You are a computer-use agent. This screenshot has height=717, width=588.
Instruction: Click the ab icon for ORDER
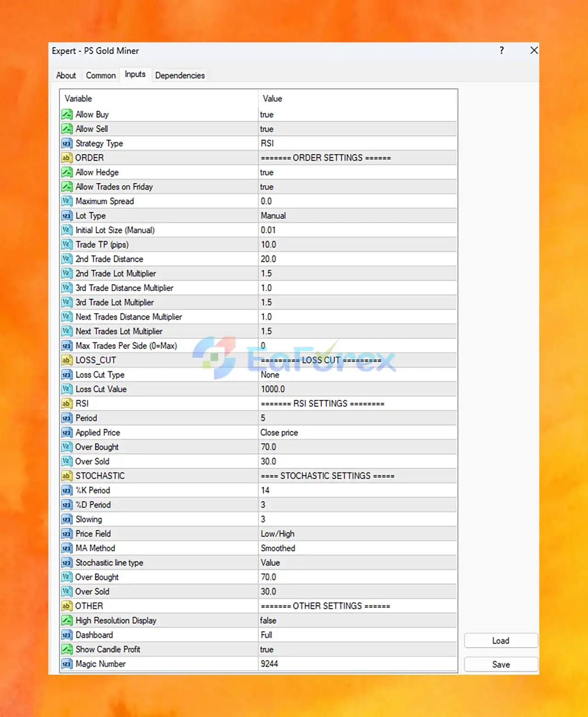(x=67, y=158)
